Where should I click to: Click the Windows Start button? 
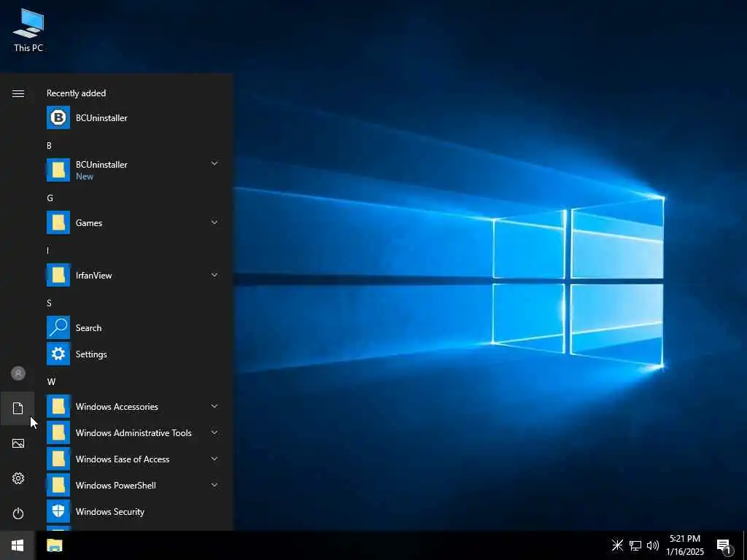tap(18, 545)
